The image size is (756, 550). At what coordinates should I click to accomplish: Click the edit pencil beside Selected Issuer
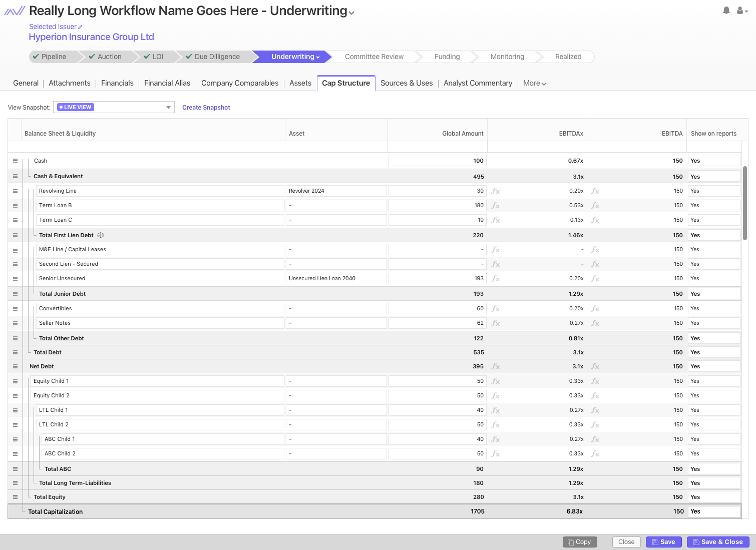80,27
